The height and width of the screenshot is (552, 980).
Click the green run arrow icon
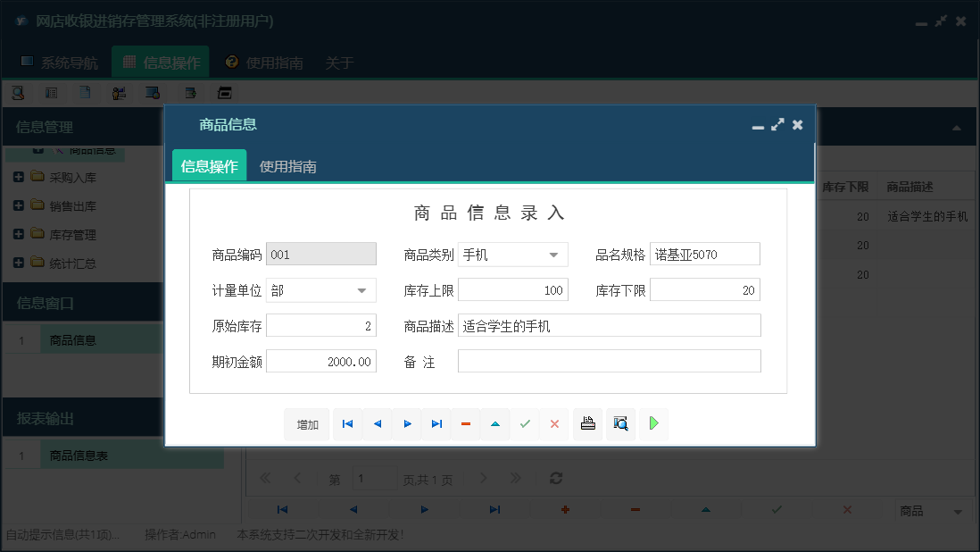pos(653,424)
